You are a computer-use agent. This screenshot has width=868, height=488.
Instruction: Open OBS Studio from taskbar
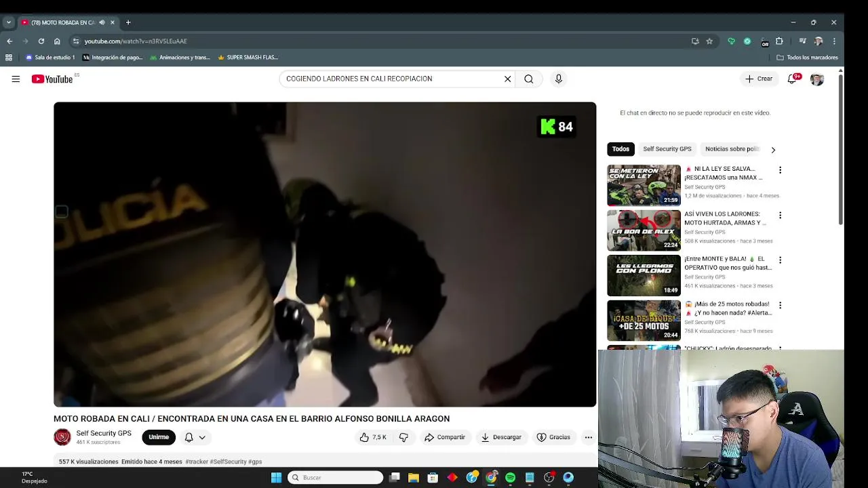549,478
